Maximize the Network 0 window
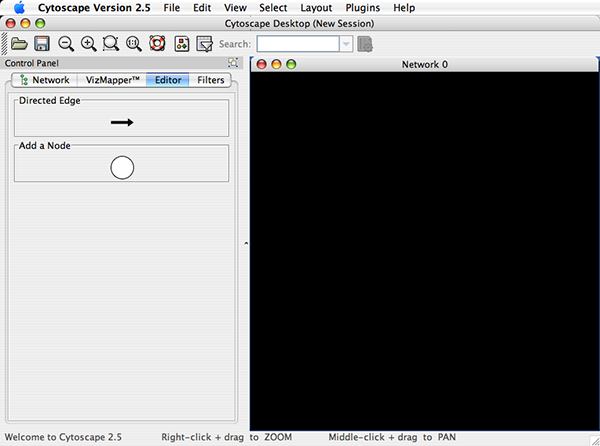 291,64
